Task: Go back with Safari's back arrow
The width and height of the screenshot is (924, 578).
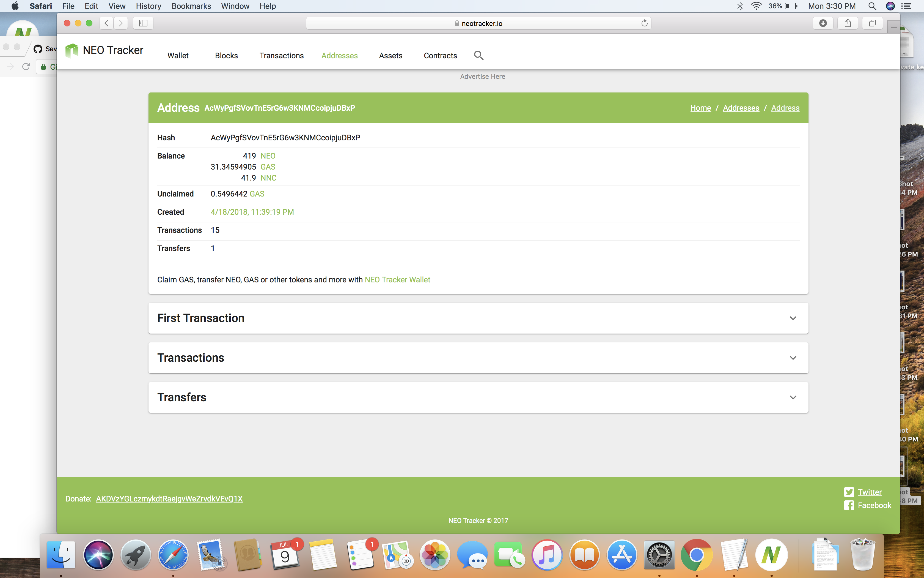Action: pyautogui.click(x=107, y=23)
